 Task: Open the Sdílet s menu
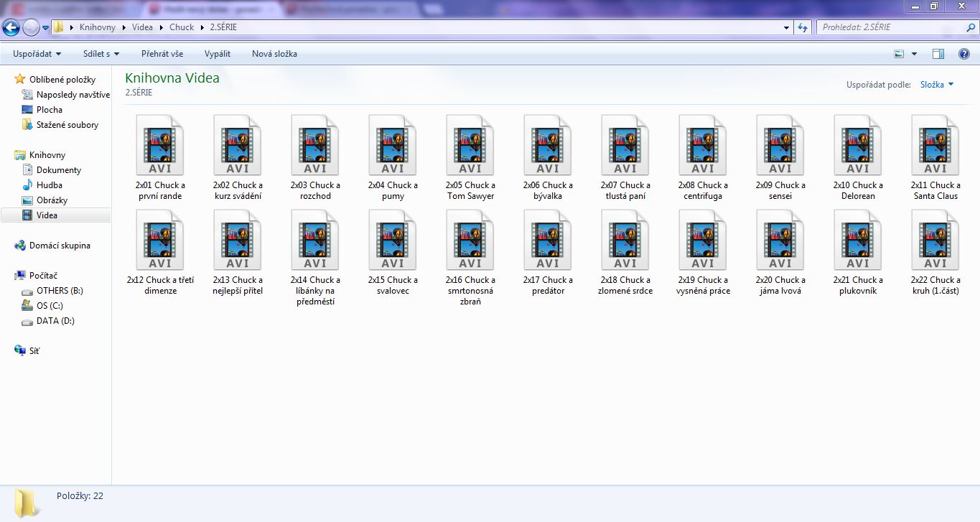coord(101,54)
